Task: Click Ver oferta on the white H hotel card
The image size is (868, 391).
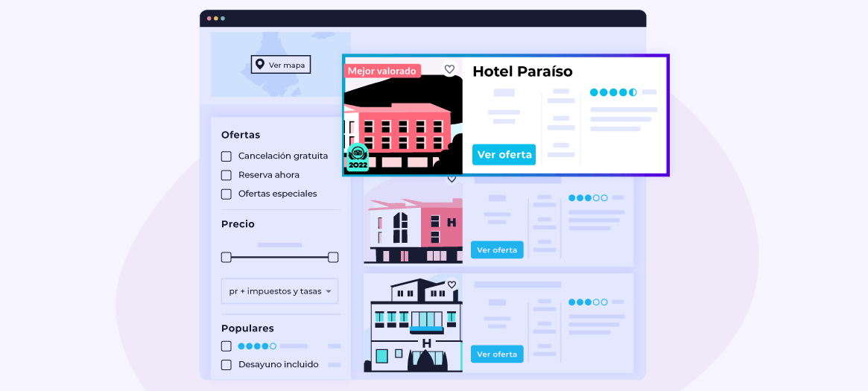Action: (497, 354)
